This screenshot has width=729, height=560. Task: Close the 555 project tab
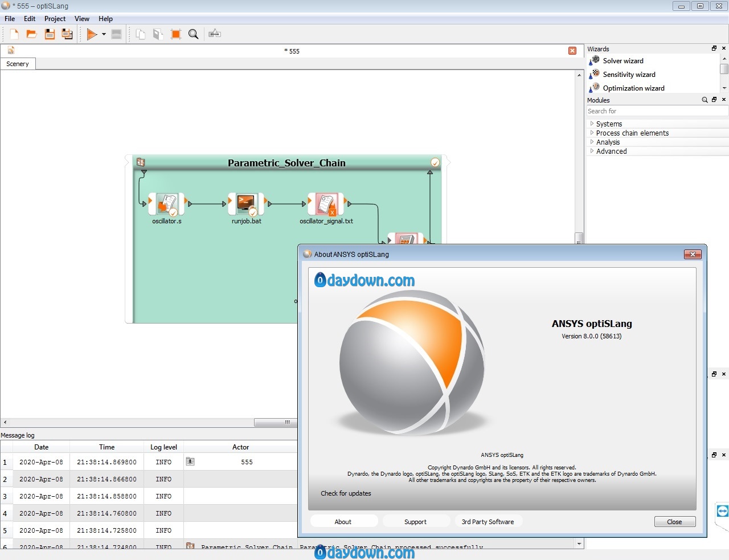572,51
